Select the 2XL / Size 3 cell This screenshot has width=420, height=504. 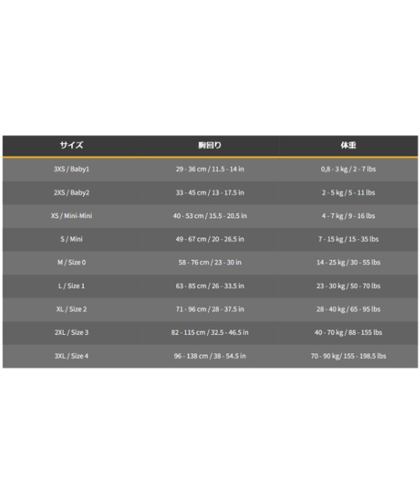tap(71, 332)
